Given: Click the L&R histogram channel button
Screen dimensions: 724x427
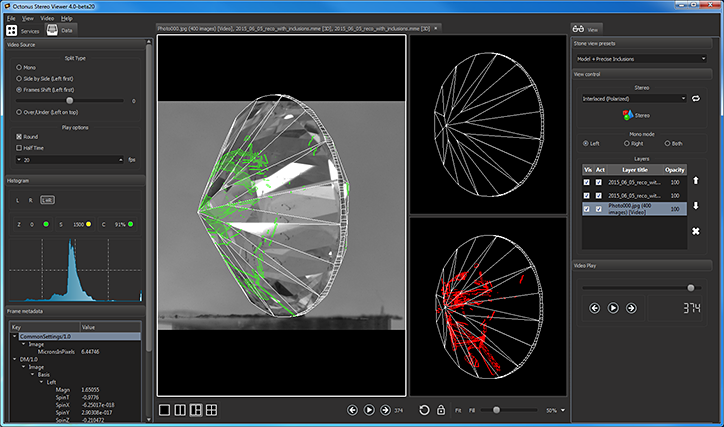Looking at the screenshot, I should pos(47,200).
